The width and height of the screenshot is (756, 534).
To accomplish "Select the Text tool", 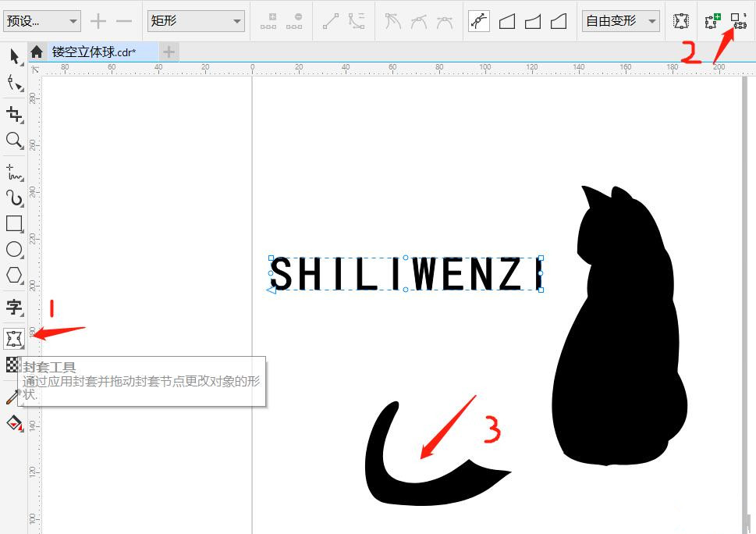I will pos(13,308).
